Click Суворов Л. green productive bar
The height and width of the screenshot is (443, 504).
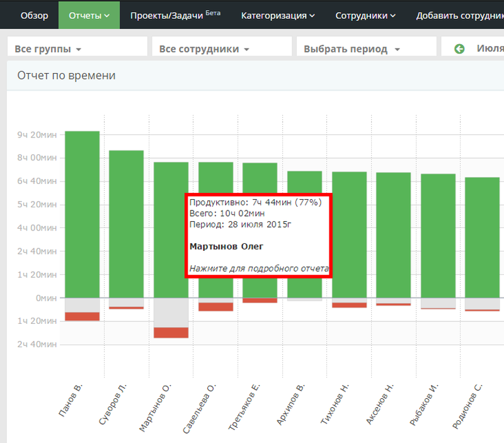(127, 224)
